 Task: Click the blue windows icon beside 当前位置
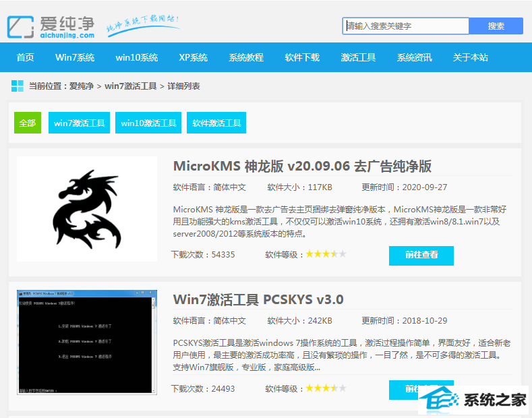click(18, 86)
